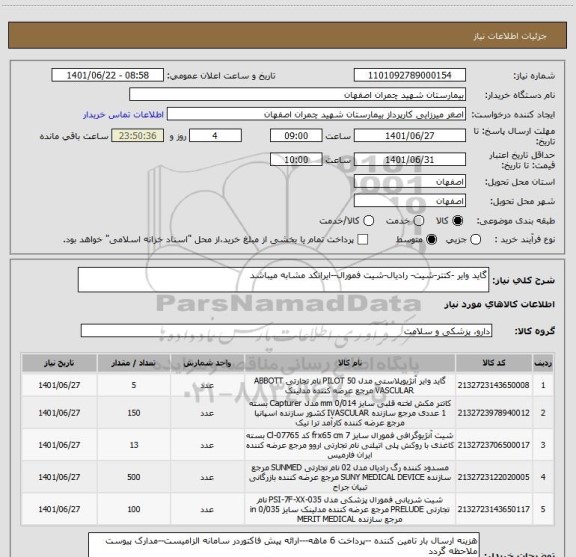The image size is (576, 557).
Task: Click the تاریخ نیاز column header
Action: (x=59, y=363)
